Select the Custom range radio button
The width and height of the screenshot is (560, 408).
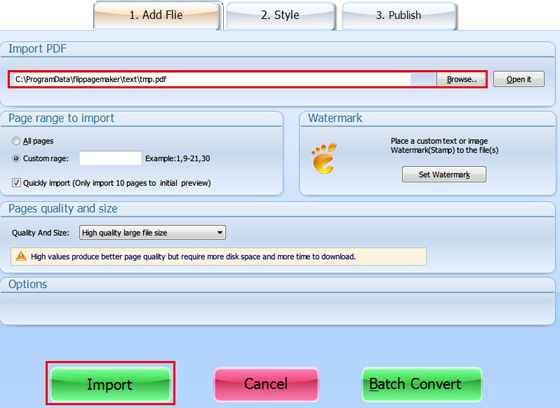(x=16, y=158)
